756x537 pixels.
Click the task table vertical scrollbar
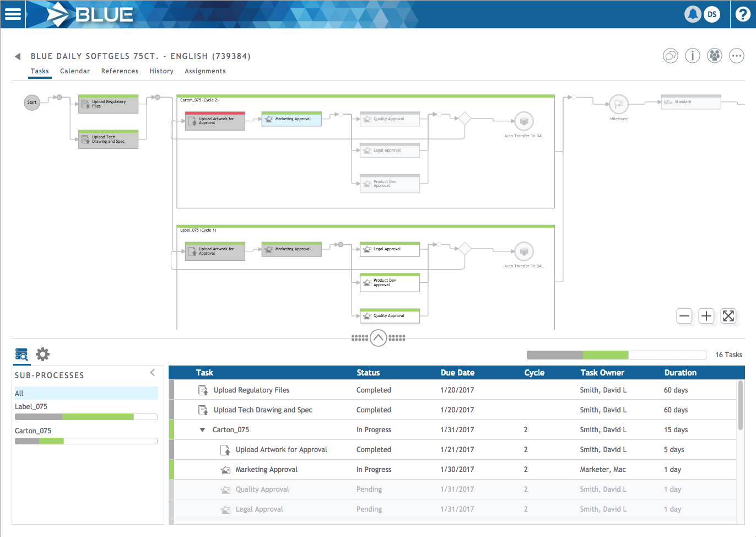coord(741,405)
